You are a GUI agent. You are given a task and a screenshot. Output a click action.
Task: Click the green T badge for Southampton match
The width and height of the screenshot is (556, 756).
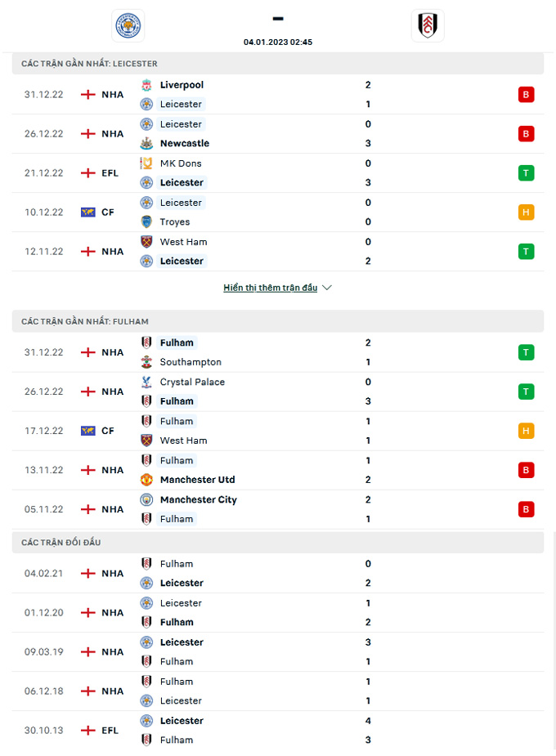pos(526,352)
